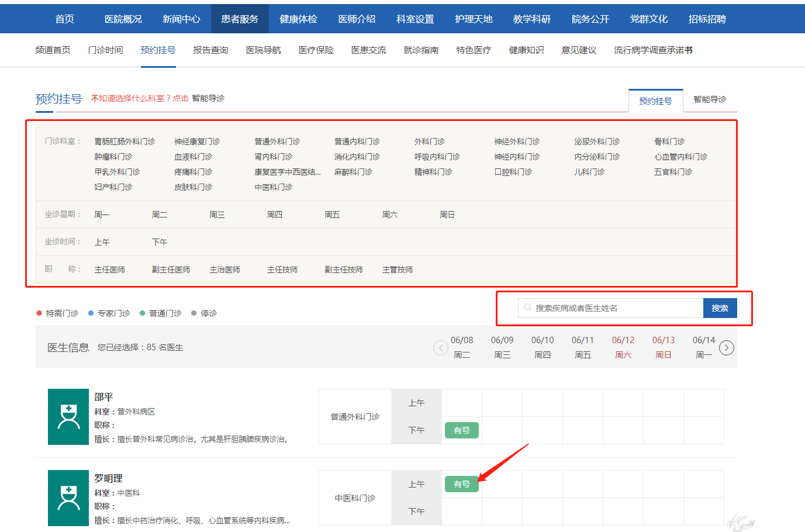Screen dimensions: 805x532
Task: Open 新闻中心 menu
Action: (181, 19)
